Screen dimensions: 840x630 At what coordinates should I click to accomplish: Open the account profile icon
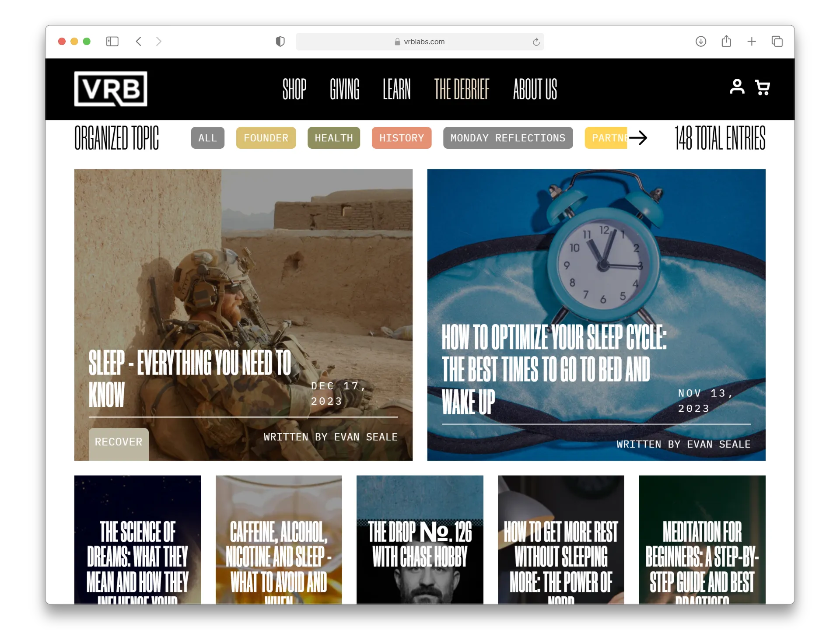tap(737, 87)
